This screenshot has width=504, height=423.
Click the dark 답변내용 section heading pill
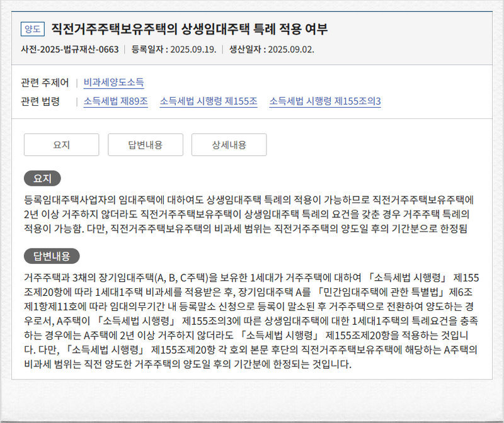pyautogui.click(x=52, y=256)
